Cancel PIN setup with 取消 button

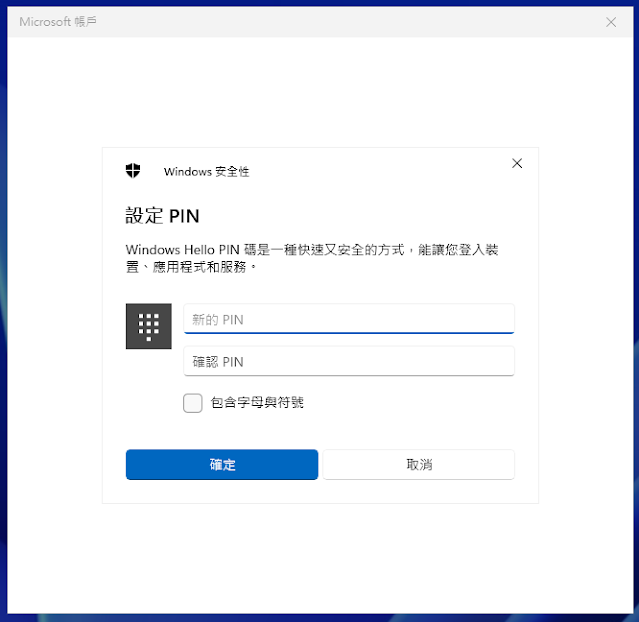click(x=419, y=464)
